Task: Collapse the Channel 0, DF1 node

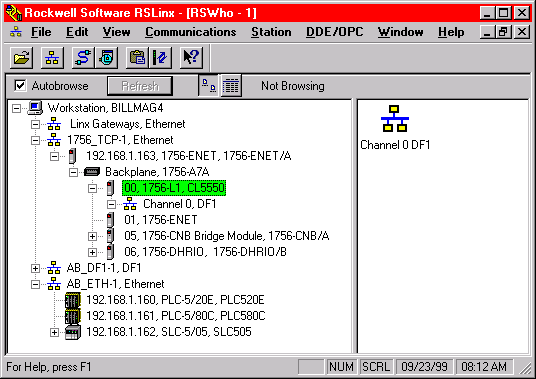Action: (x=111, y=204)
